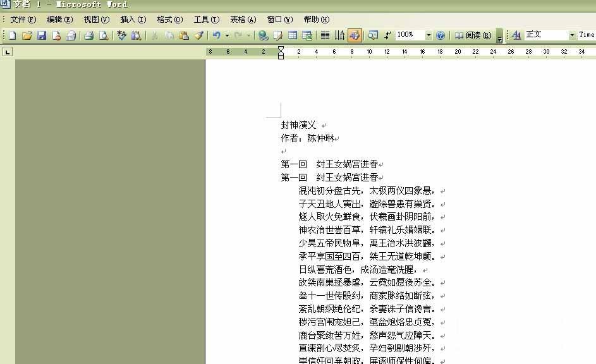Click the Insert Table icon
Viewport: 596px width, 364px height.
[x=293, y=35]
